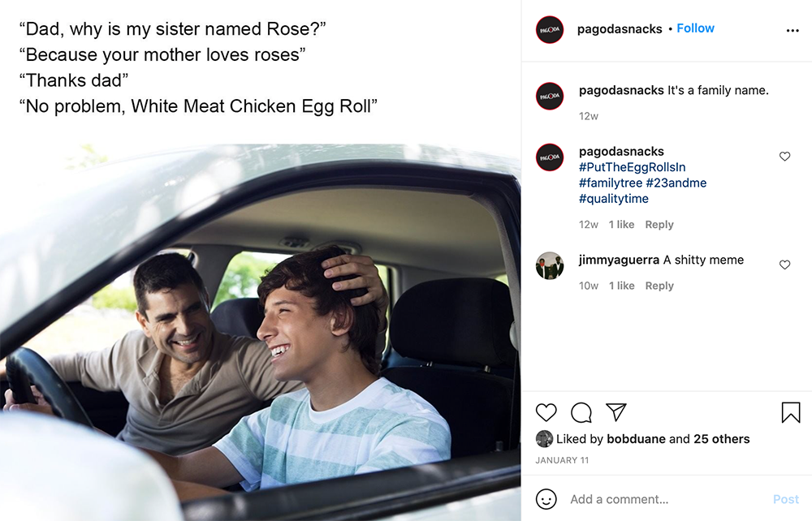Open pagodasnacks profile picture in header

[x=550, y=30]
